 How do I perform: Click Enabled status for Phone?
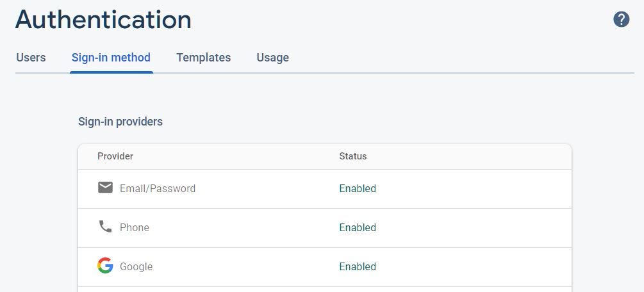pyautogui.click(x=358, y=227)
